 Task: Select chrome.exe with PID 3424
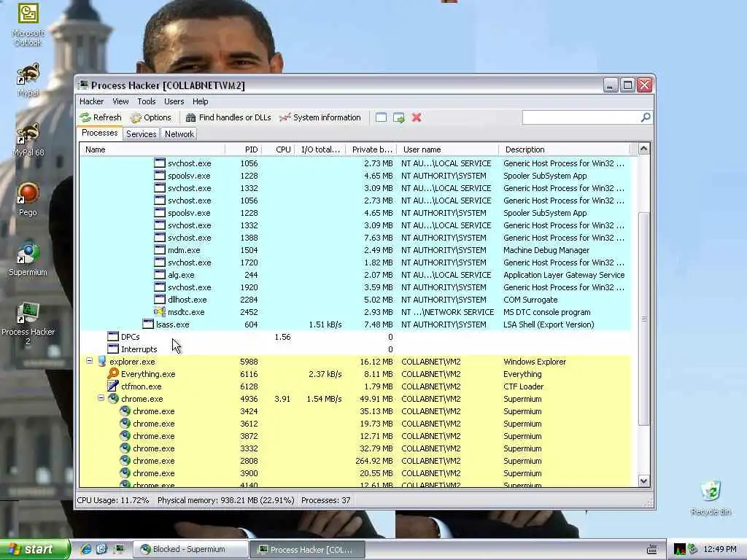tap(355, 411)
